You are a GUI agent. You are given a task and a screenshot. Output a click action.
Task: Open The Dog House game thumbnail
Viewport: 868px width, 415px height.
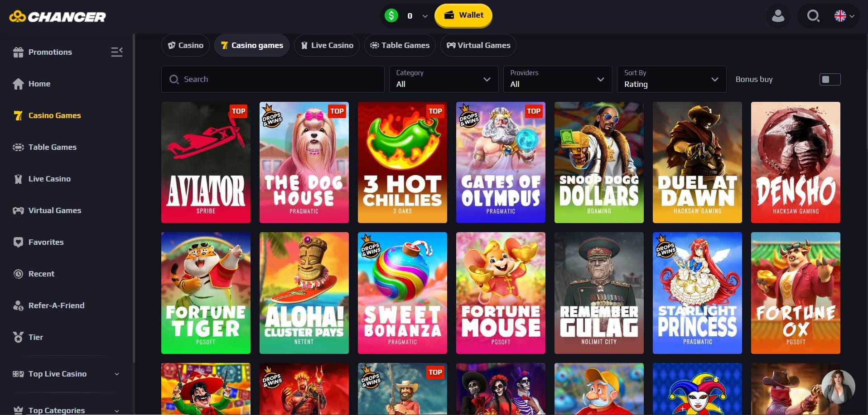[304, 162]
